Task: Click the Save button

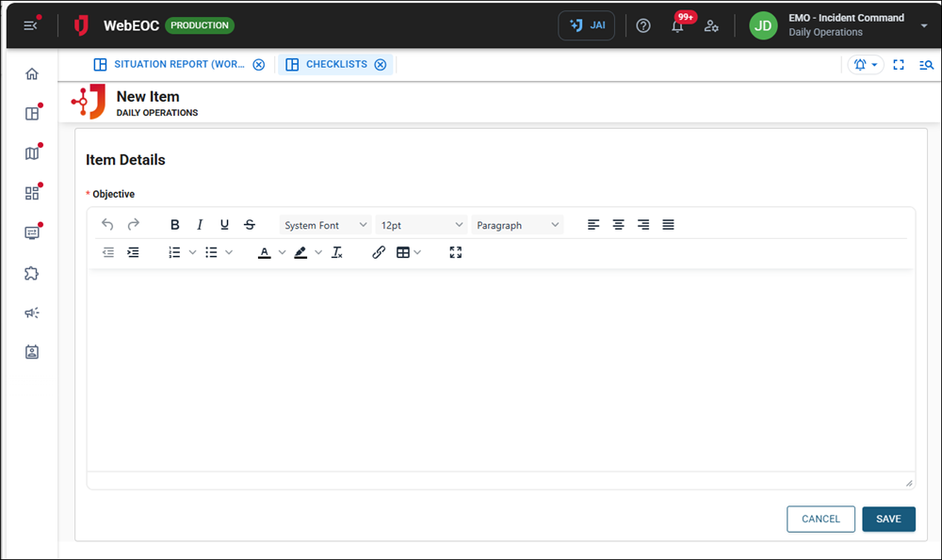Action: pyautogui.click(x=888, y=520)
